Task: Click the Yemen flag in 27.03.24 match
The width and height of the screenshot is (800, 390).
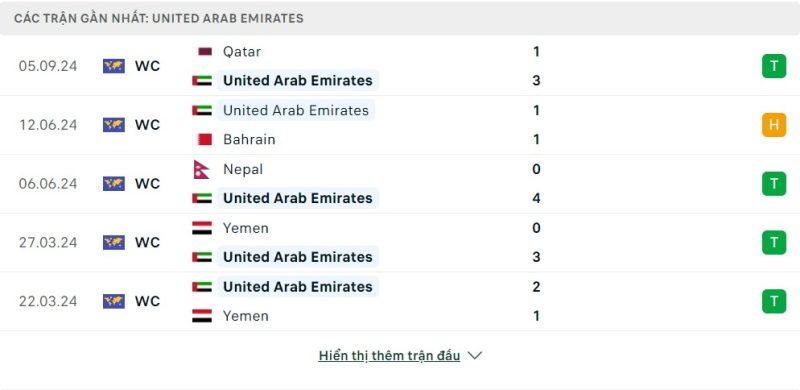Action: tap(202, 228)
